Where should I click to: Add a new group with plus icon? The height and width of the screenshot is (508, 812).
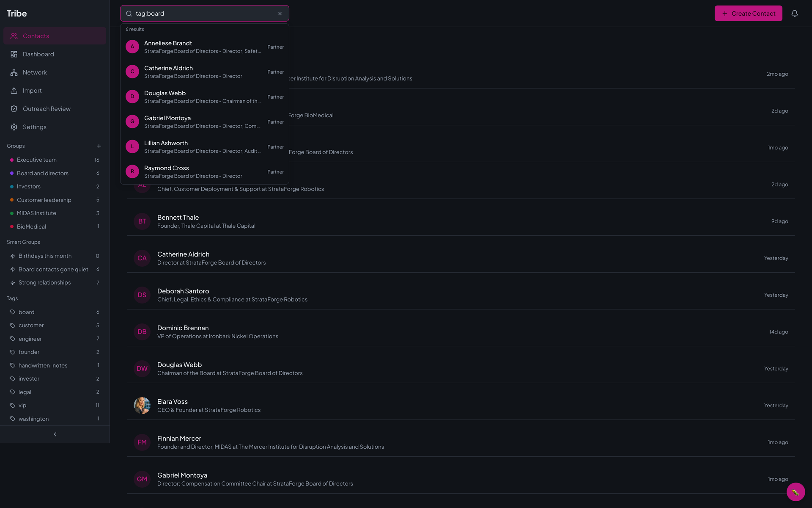pos(99,146)
